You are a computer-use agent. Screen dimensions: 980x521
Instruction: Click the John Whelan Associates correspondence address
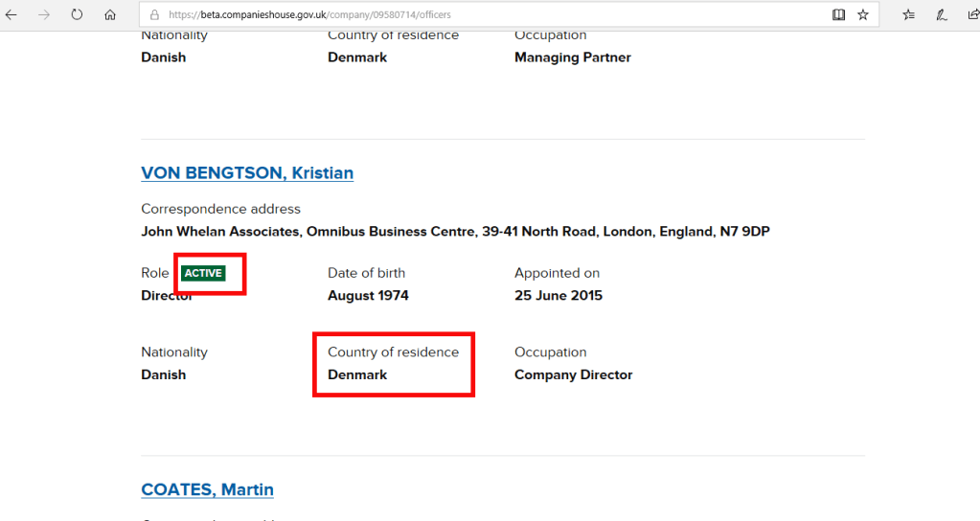(x=455, y=232)
